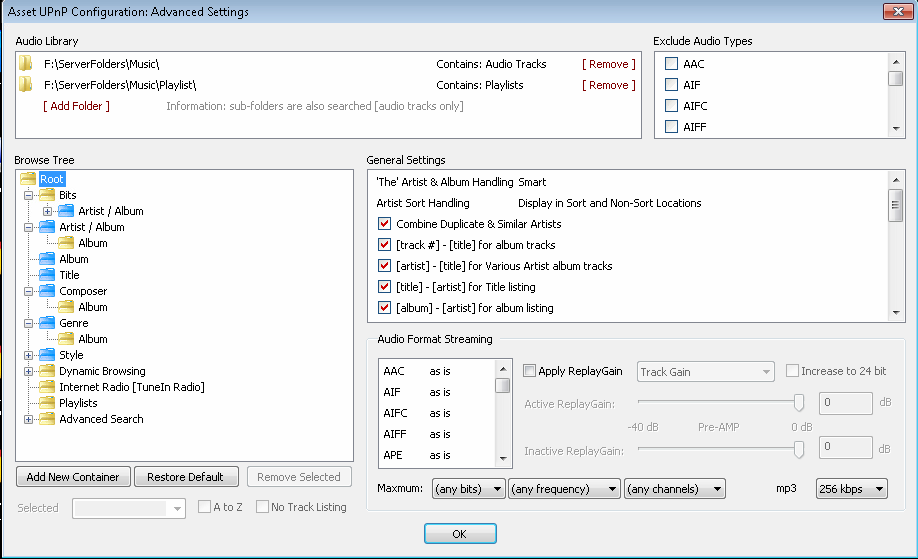This screenshot has height=559, width=918.
Task: Open the (any frequency) dropdown
Action: click(x=564, y=489)
